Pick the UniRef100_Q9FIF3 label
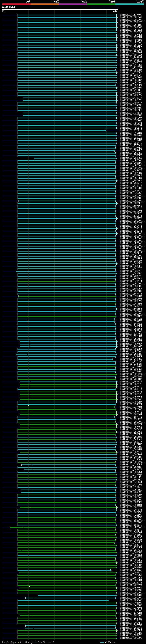 click(x=131, y=90)
